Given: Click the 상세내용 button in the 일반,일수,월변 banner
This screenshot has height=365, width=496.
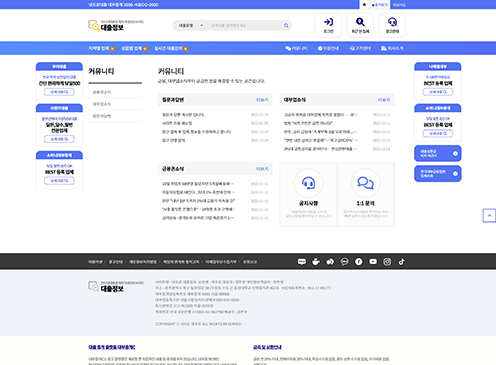Looking at the screenshot, I should (x=59, y=139).
